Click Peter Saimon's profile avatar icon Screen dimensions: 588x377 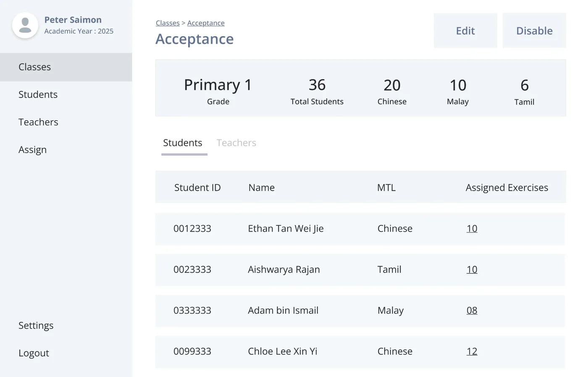tap(25, 25)
